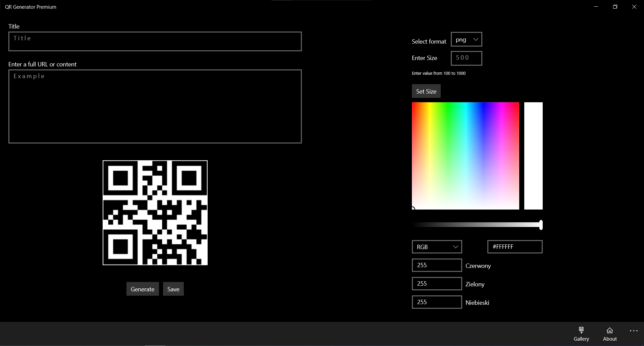The image size is (644, 346).
Task: Save the generated QR code
Action: tap(173, 289)
